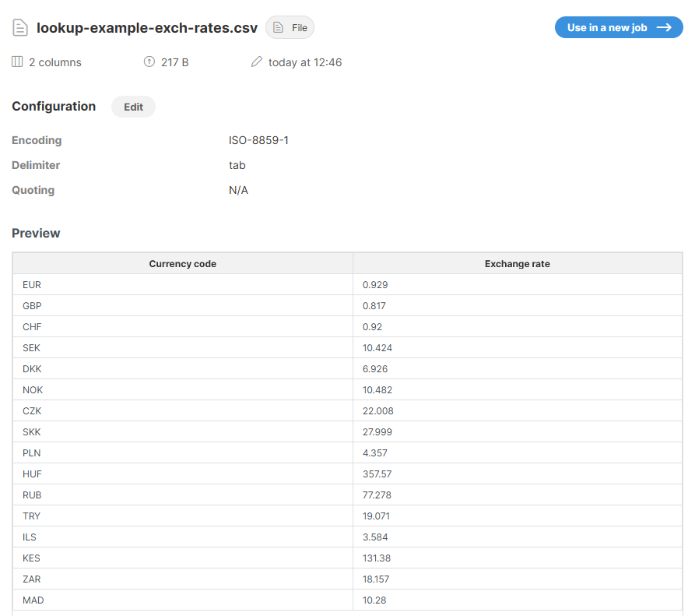The height and width of the screenshot is (616, 688).
Task: Click the 'tab' delimiter value
Action: click(237, 165)
